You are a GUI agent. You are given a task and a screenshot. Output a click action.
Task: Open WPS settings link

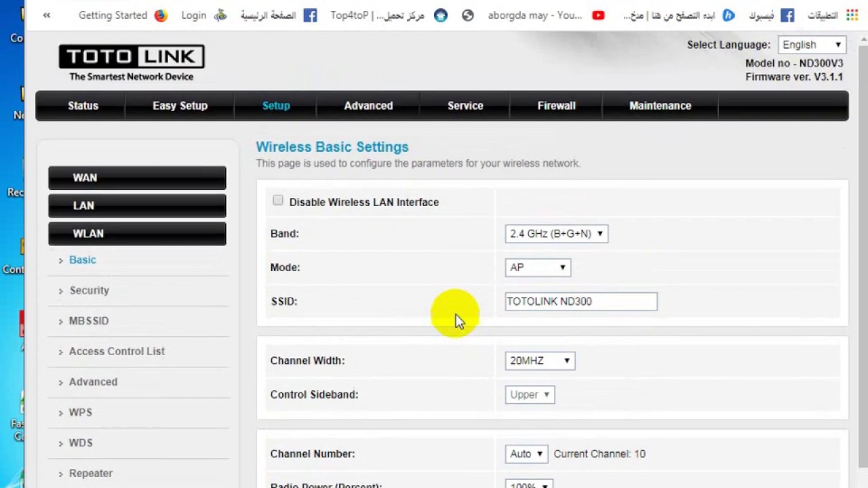tap(81, 413)
